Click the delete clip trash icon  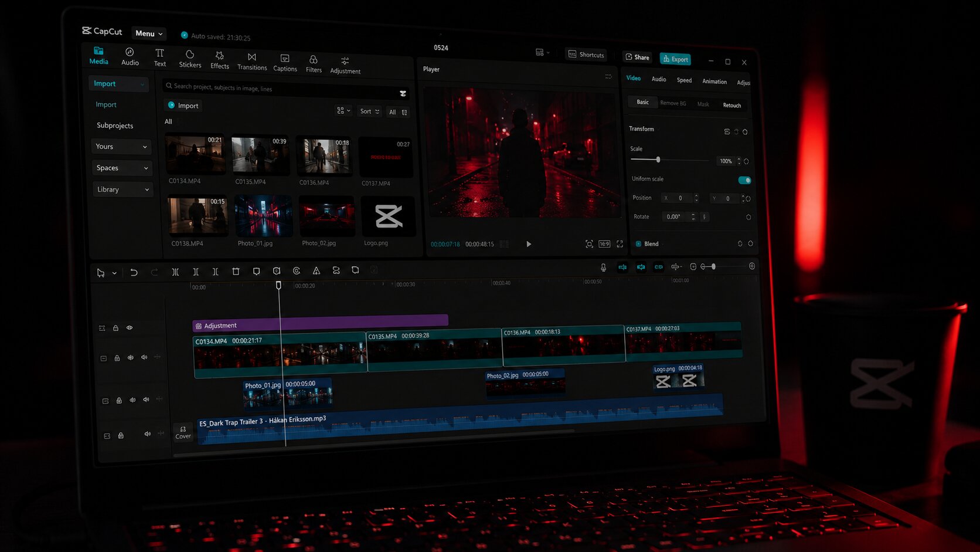236,271
